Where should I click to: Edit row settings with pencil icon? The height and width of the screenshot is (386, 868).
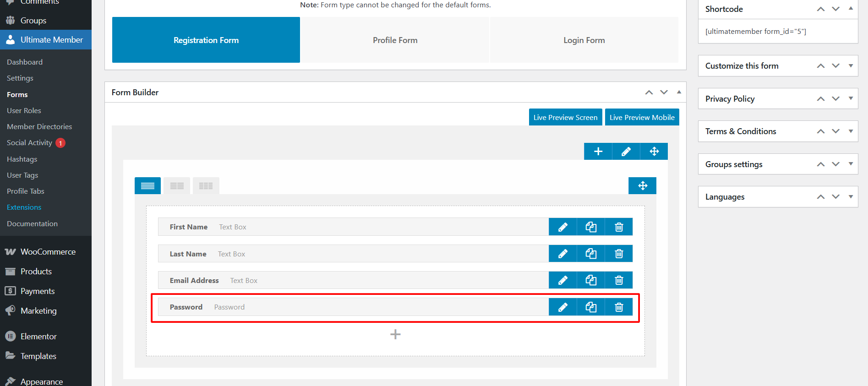point(626,152)
